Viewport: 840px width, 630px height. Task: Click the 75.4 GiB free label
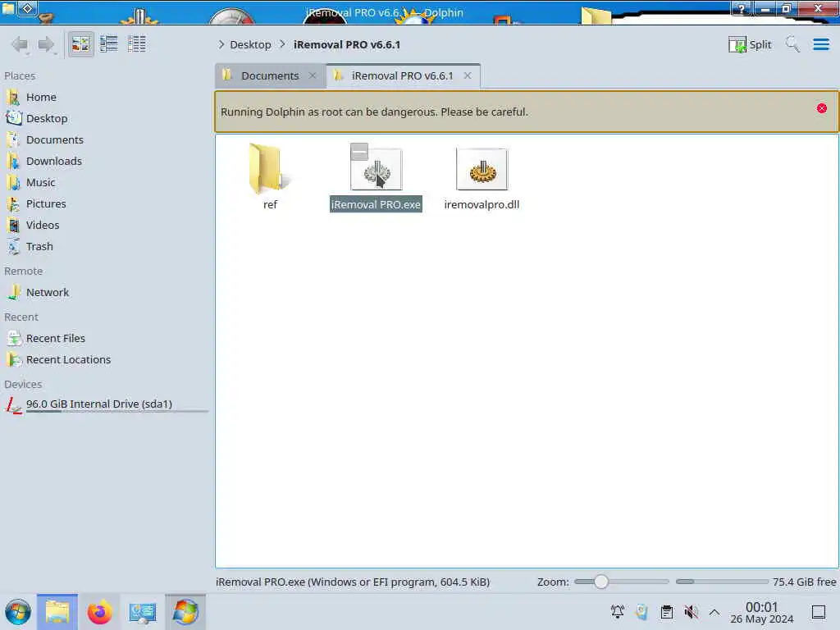(x=804, y=582)
